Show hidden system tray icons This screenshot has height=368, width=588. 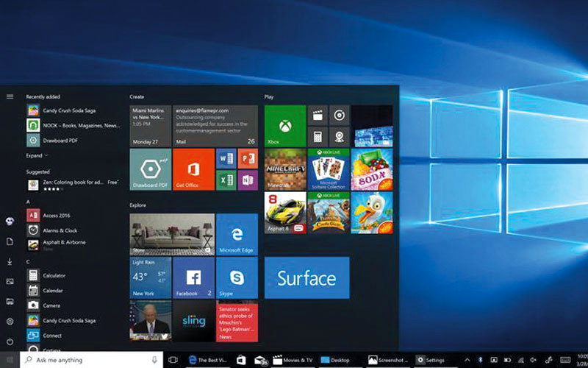pyautogui.click(x=467, y=360)
